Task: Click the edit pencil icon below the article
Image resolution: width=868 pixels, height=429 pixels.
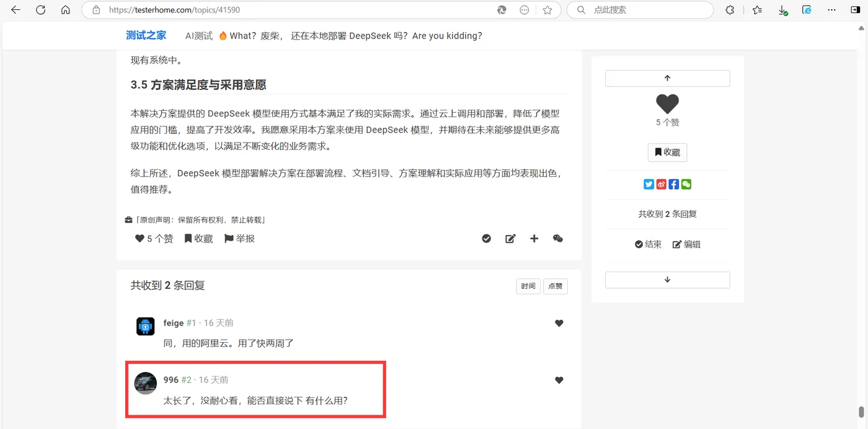Action: pos(510,239)
